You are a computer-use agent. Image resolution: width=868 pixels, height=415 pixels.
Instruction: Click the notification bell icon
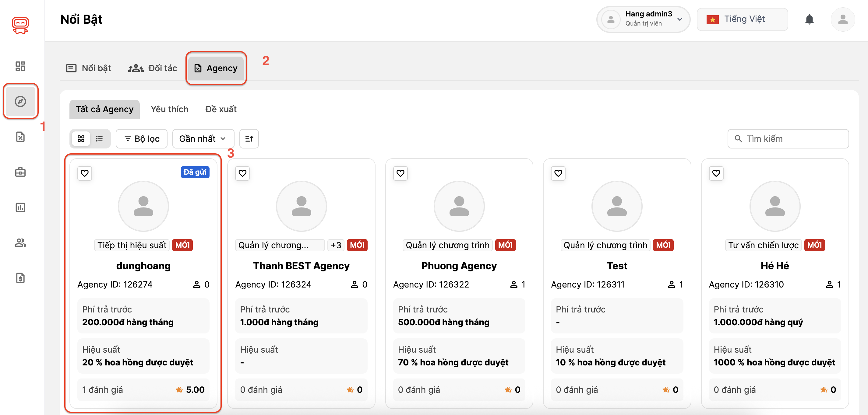(x=809, y=19)
